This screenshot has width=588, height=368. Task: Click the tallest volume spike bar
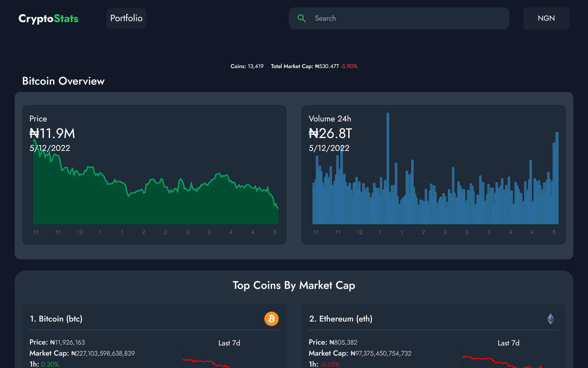point(388,168)
